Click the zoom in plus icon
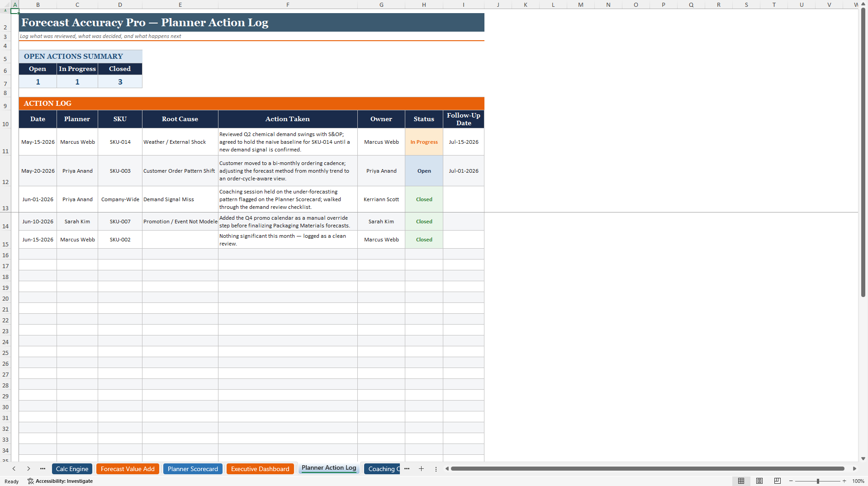Screen dimensions: 868x486 point(844,481)
